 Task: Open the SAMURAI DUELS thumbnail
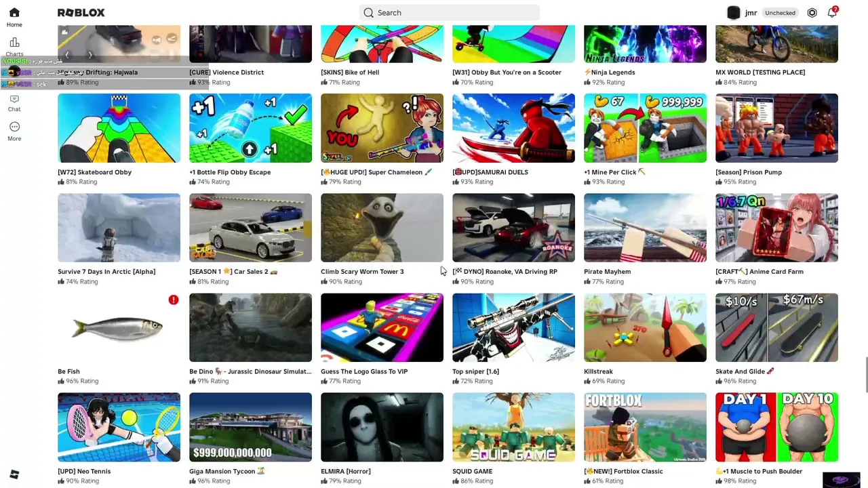click(513, 128)
